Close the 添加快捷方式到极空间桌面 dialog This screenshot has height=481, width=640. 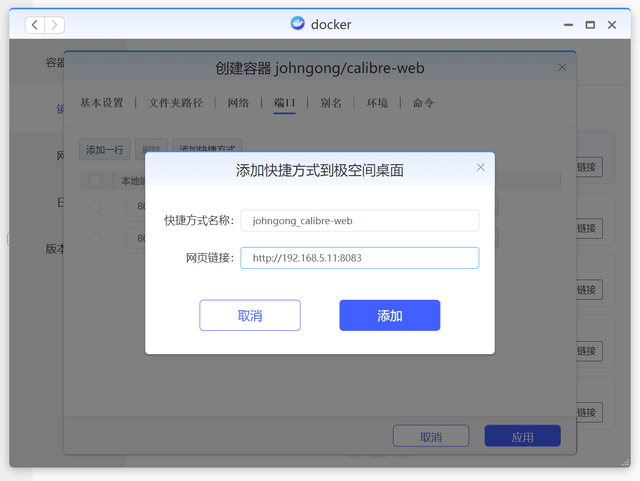(x=480, y=167)
